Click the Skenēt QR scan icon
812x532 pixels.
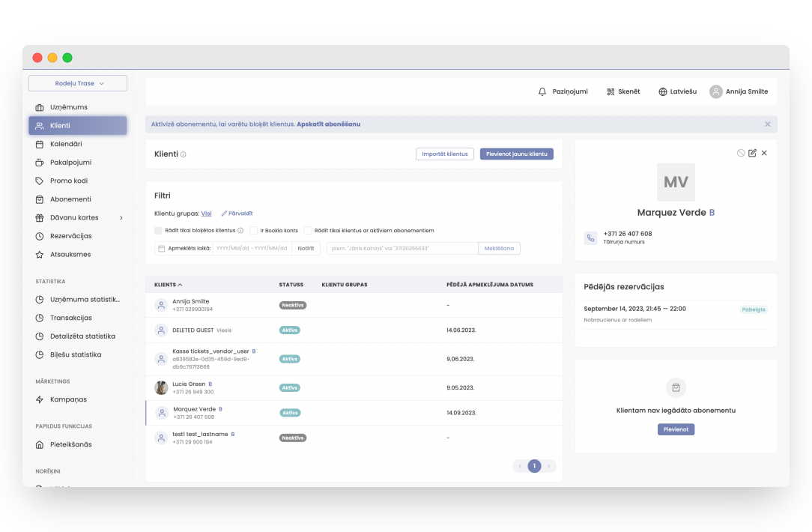tap(610, 91)
